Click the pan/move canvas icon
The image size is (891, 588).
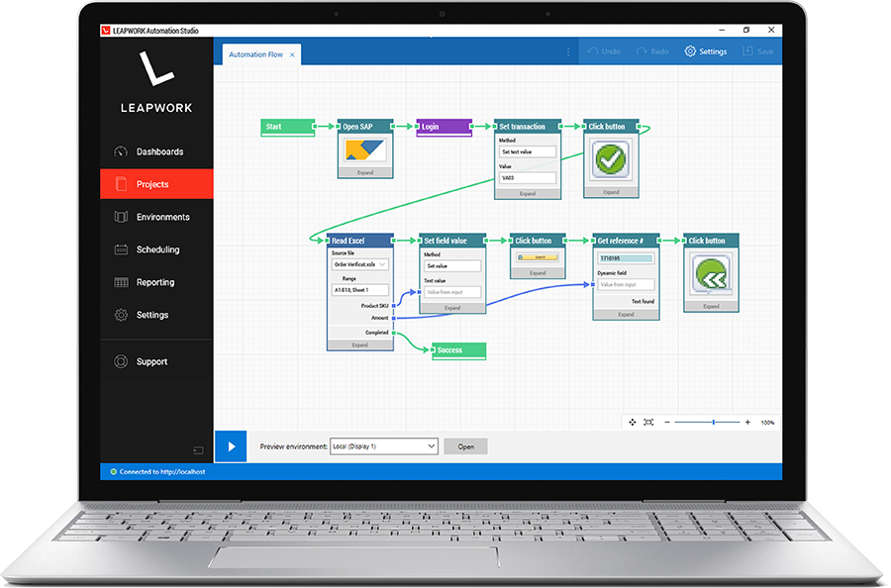click(x=633, y=423)
